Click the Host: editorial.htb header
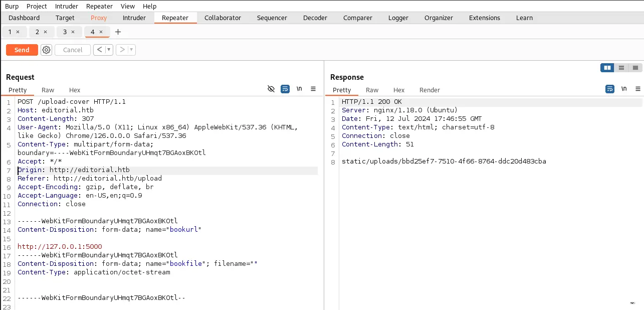Image resolution: width=644 pixels, height=310 pixels. [x=56, y=110]
